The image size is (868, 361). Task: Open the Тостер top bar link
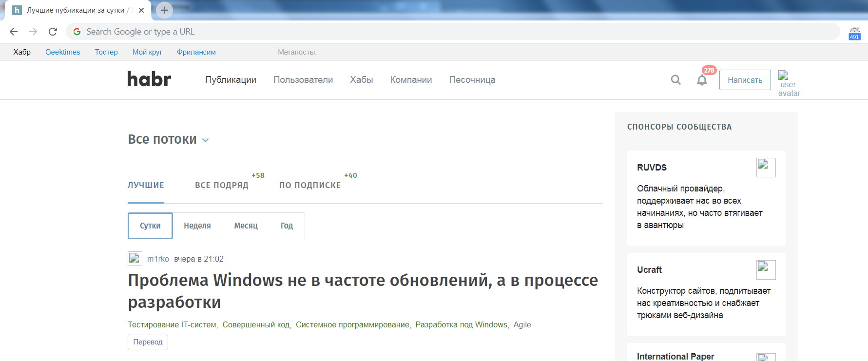[106, 52]
